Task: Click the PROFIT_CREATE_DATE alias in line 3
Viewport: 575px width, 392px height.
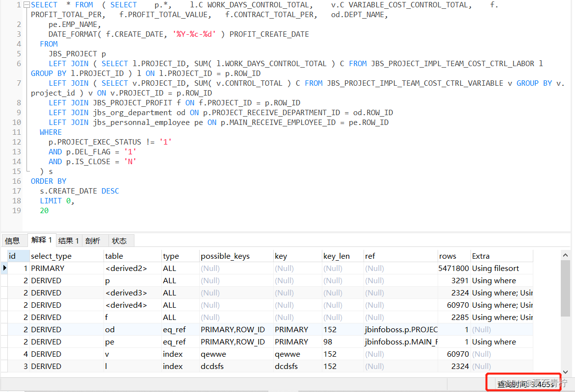Action: 269,34
